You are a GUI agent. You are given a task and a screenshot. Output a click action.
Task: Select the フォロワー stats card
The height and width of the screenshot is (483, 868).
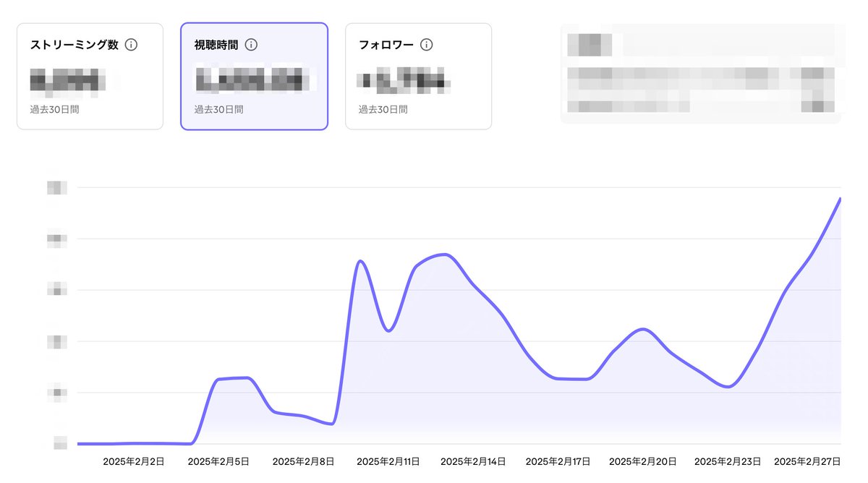418,76
